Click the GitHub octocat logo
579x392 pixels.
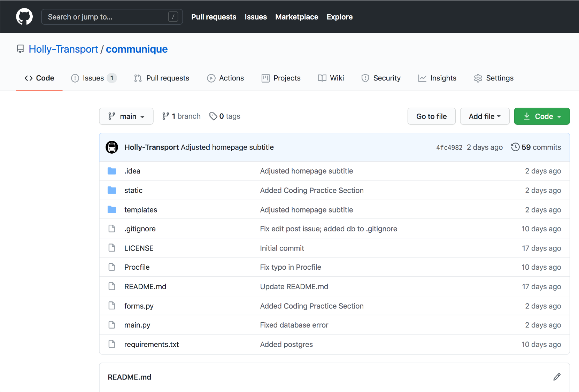coord(24,17)
